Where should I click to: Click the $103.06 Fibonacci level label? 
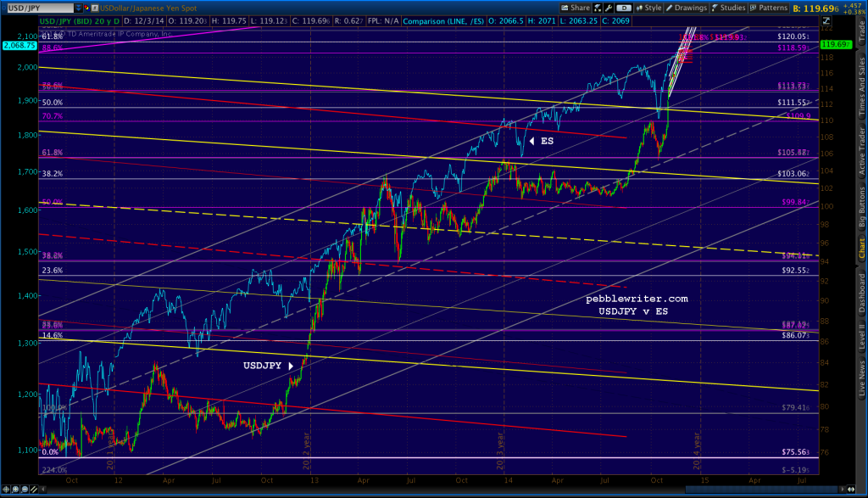tap(793, 173)
